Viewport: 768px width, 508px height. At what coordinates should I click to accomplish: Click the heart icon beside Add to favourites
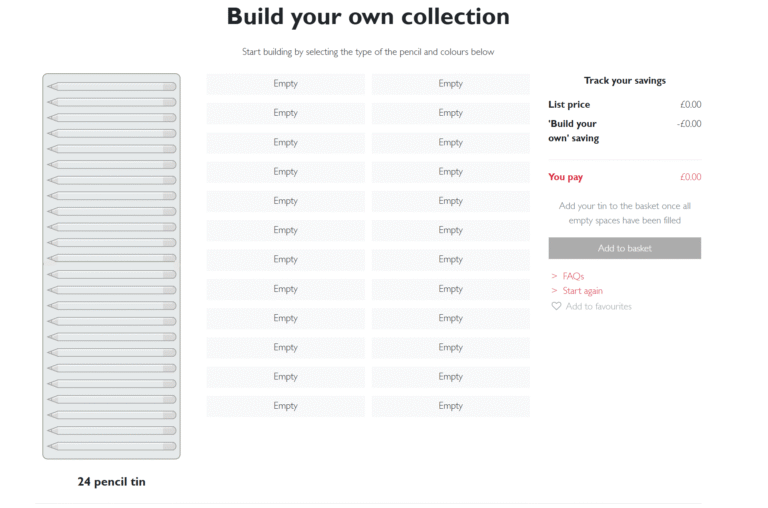(556, 306)
